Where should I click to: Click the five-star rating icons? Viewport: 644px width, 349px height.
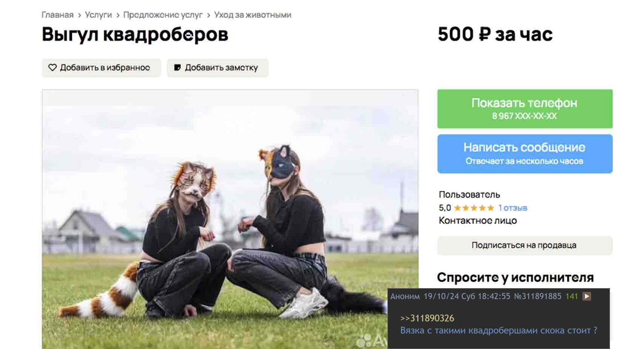point(474,208)
